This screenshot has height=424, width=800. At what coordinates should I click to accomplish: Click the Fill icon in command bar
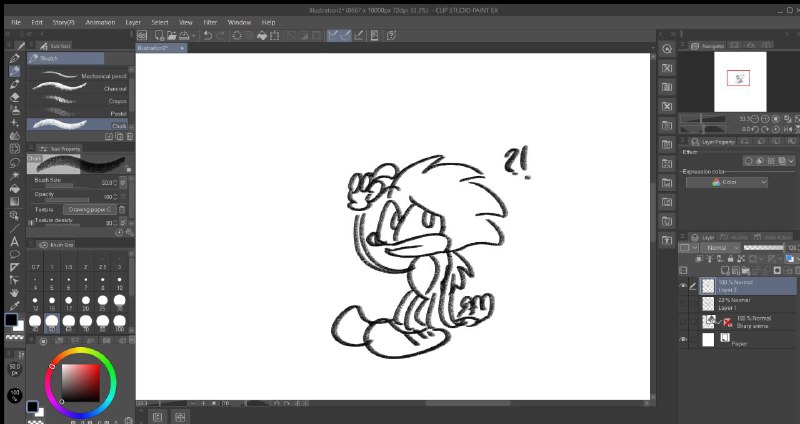tap(262, 35)
